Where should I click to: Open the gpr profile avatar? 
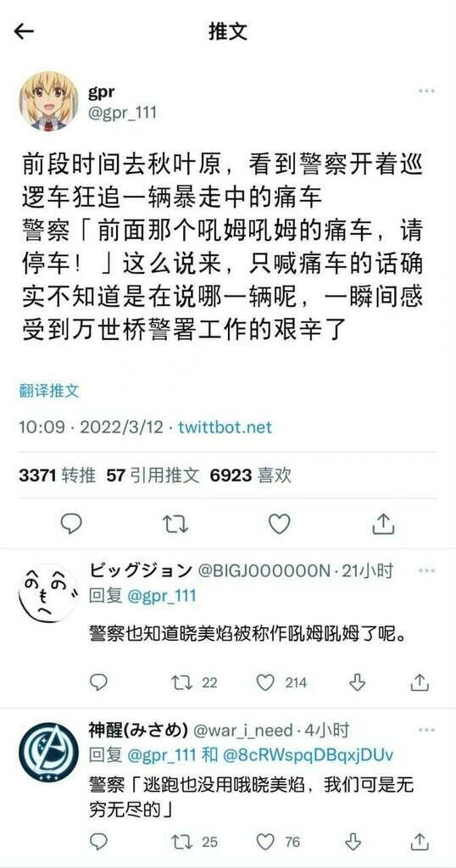[x=48, y=101]
